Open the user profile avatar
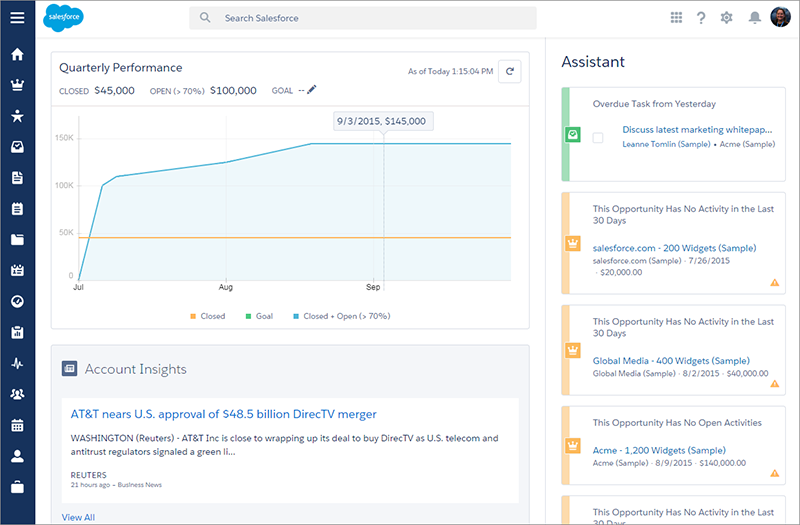Screen dimensions: 800x525 point(780,17)
